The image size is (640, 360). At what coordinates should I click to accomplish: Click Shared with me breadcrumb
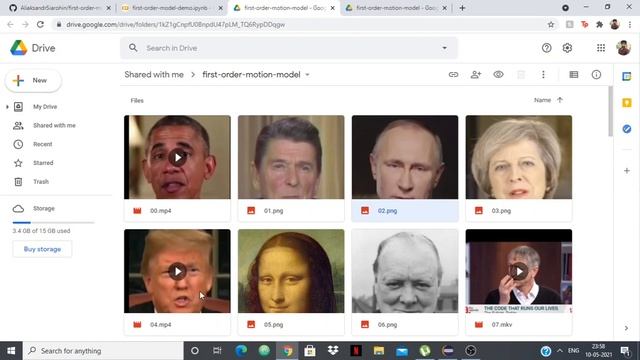pyautogui.click(x=154, y=75)
